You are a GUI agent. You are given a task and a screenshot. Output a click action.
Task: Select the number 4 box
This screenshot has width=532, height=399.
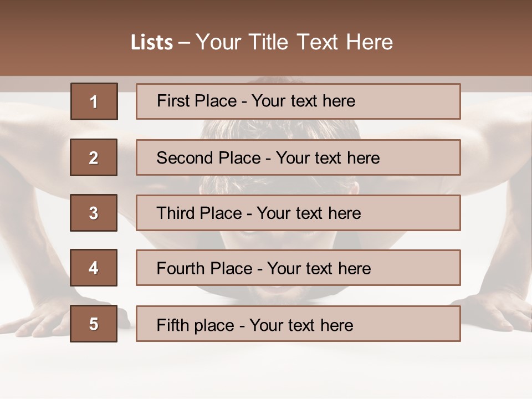click(x=94, y=268)
